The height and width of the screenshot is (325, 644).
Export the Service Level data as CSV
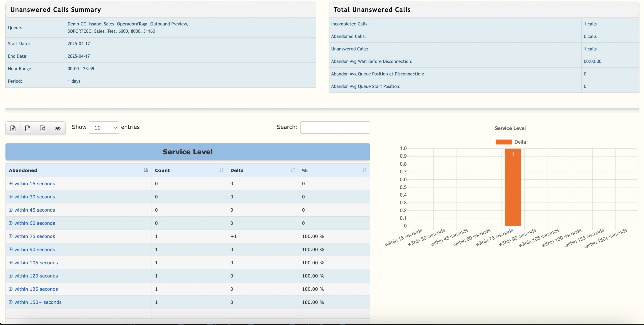(x=27, y=128)
